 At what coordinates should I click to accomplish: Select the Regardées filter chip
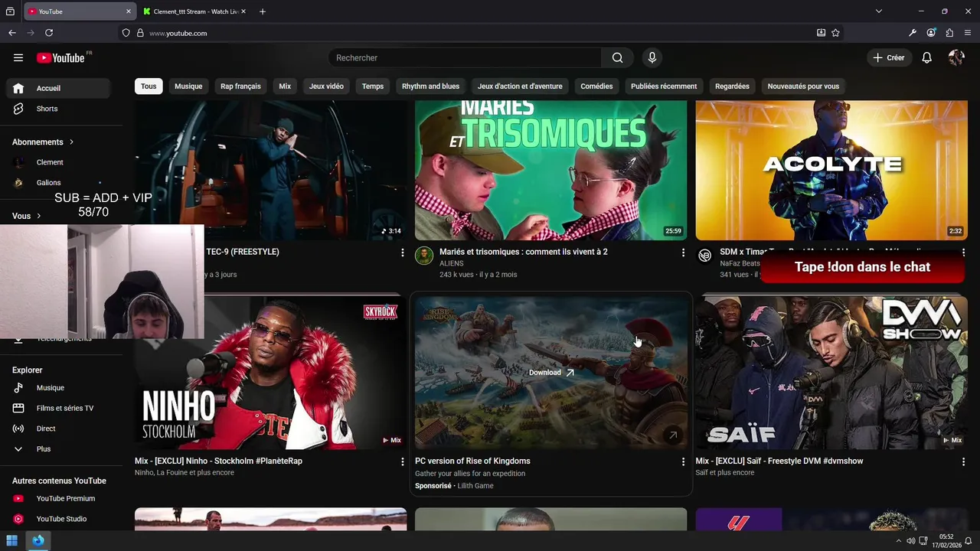click(732, 86)
